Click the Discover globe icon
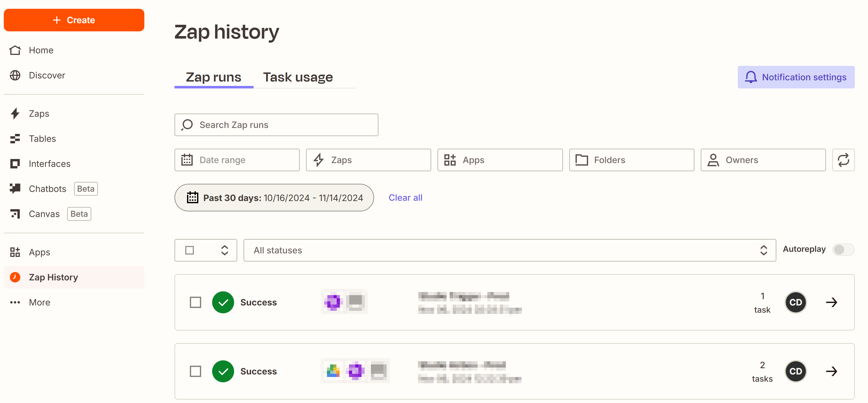 15,75
